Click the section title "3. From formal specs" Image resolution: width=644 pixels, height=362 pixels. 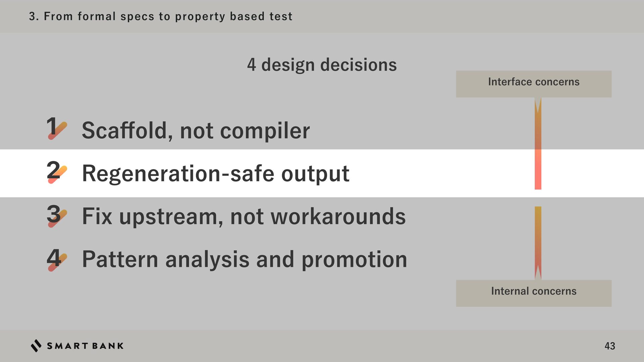160,16
